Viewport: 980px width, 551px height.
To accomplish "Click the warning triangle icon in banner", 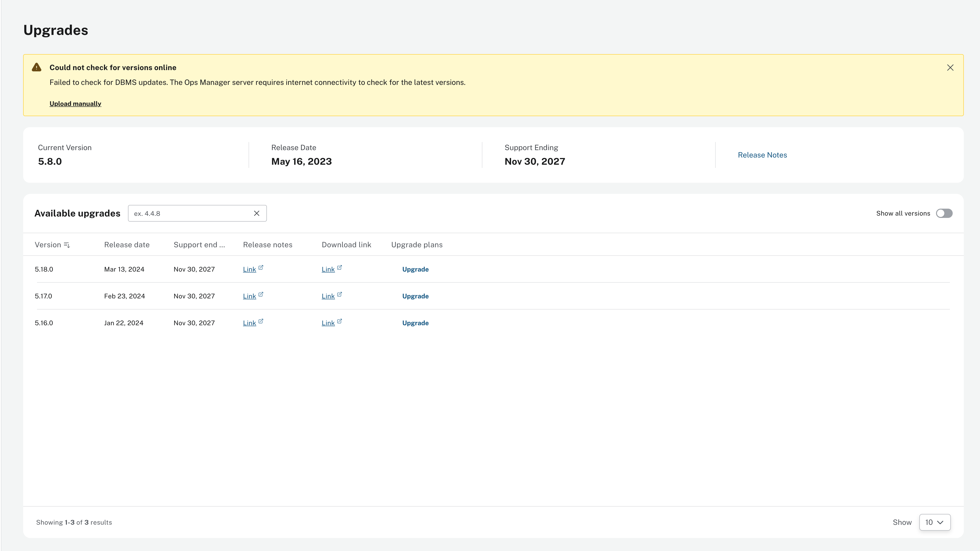I will pyautogui.click(x=37, y=67).
